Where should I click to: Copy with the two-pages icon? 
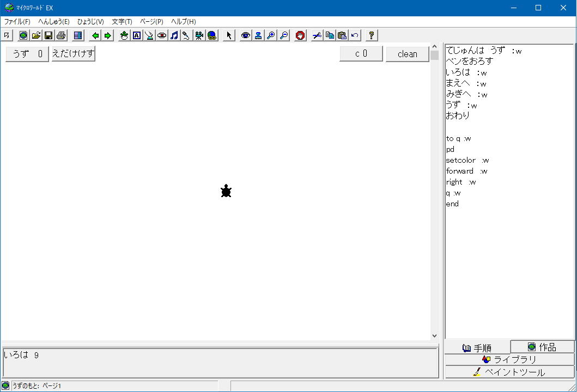[330, 35]
